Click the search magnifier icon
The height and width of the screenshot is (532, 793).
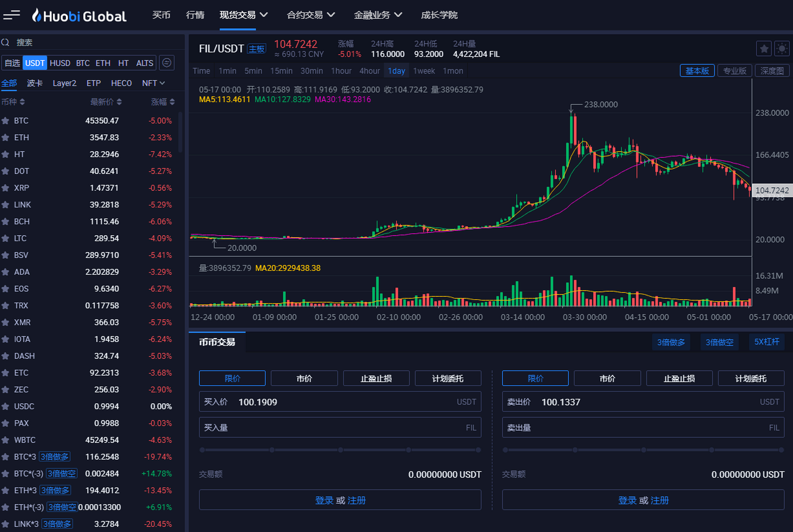click(x=5, y=42)
